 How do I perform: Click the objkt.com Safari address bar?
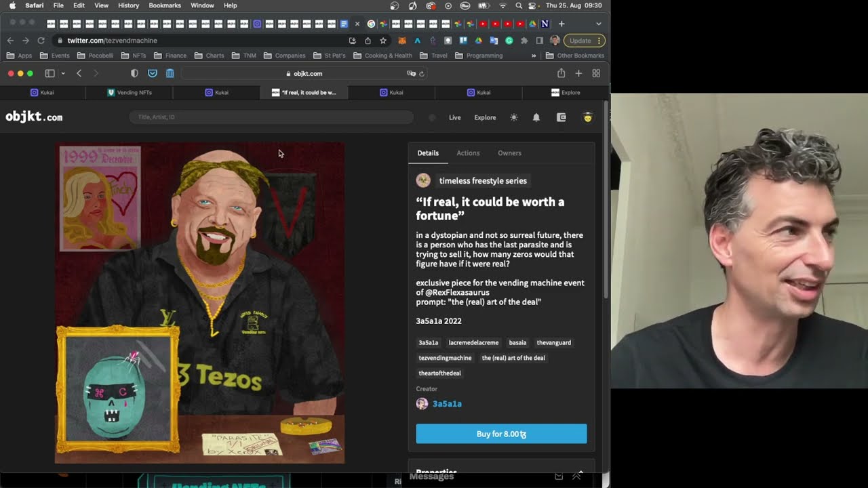click(304, 73)
